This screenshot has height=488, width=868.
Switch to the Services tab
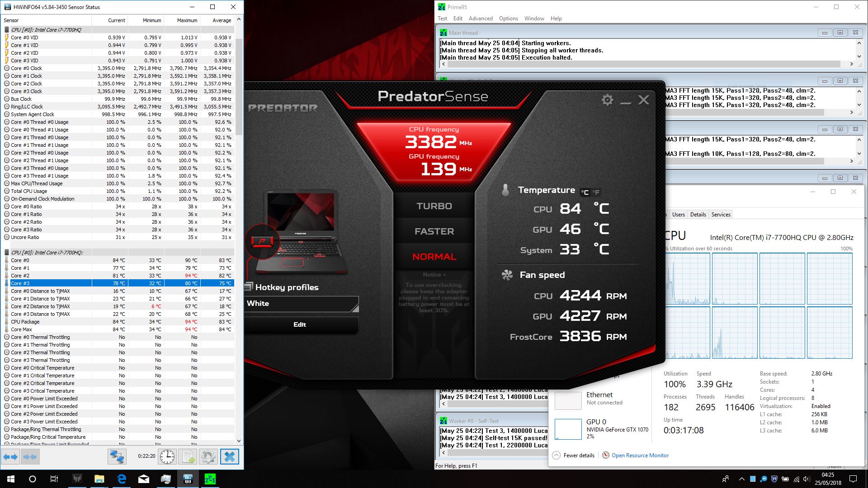click(721, 215)
